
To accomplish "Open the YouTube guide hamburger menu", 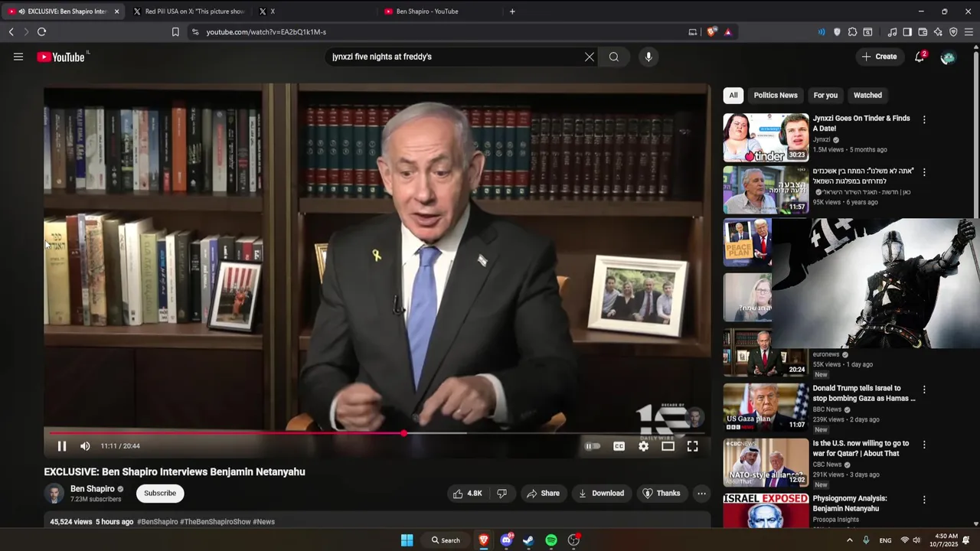I will (x=18, y=57).
